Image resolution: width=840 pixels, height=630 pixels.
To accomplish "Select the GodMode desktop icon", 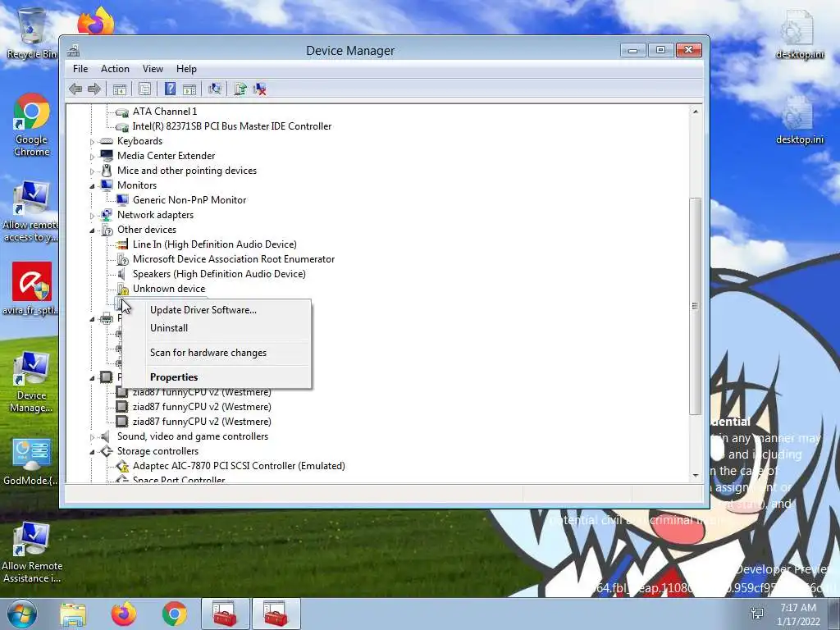I will (x=32, y=462).
